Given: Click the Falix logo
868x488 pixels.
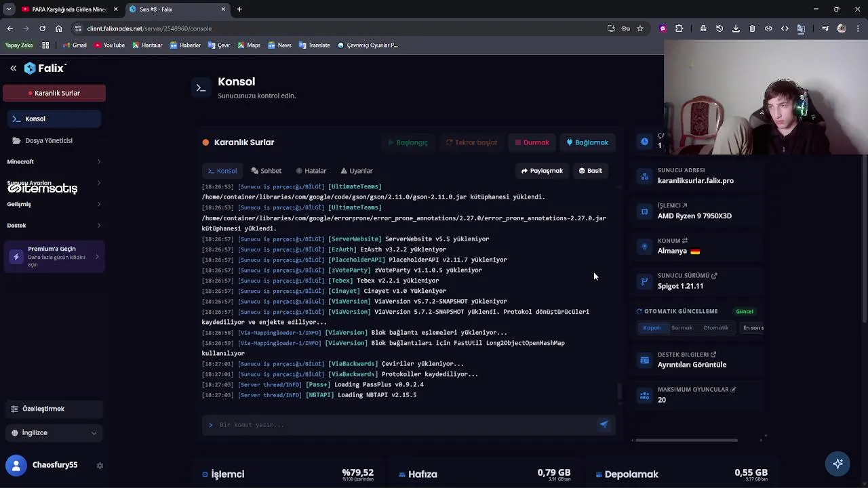Looking at the screenshot, I should (45, 68).
